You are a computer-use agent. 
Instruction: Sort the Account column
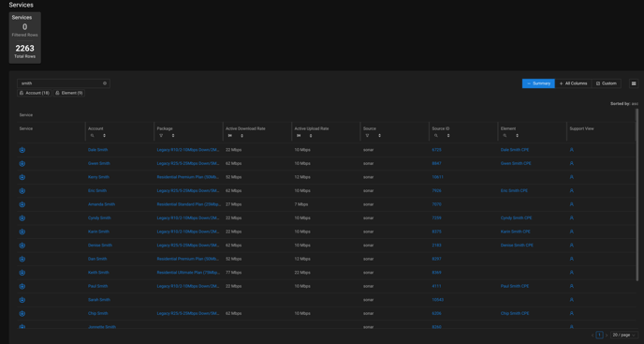(x=104, y=135)
